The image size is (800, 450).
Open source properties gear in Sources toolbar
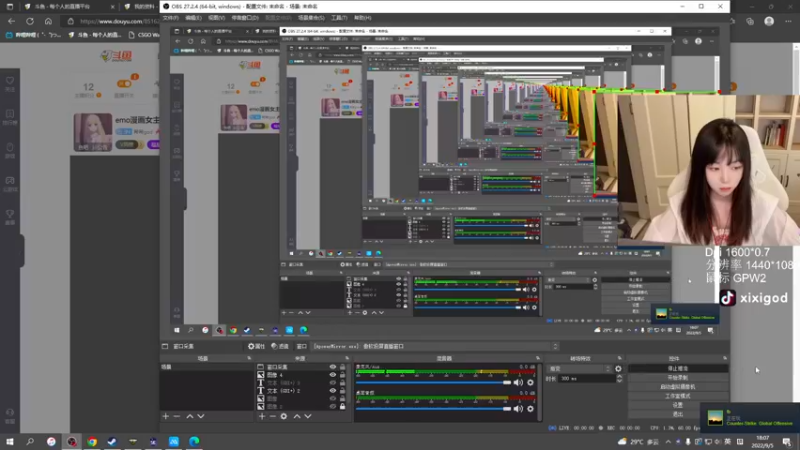[284, 416]
